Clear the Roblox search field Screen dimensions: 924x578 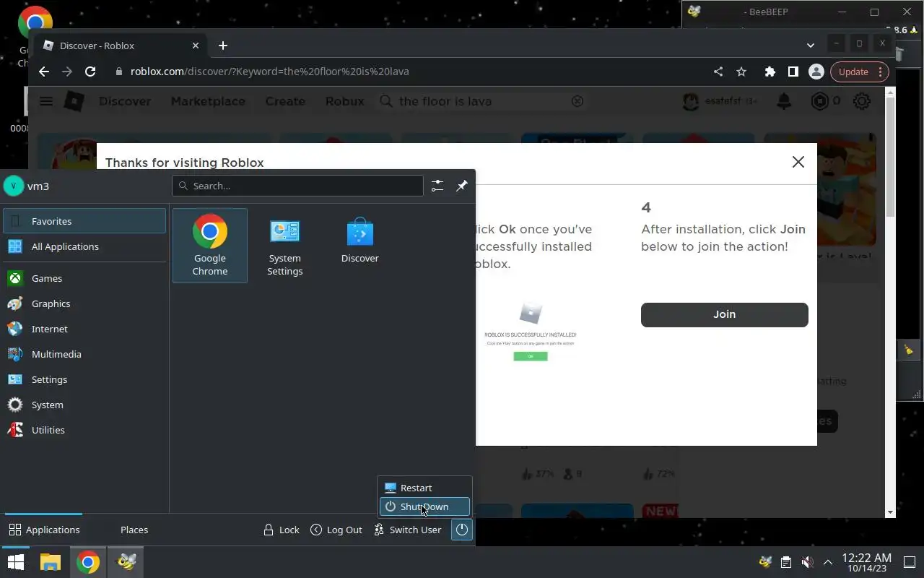(x=577, y=101)
